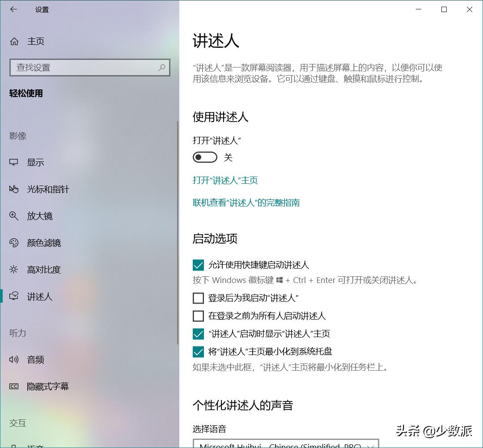Go to 主页 in the sidebar

point(35,41)
